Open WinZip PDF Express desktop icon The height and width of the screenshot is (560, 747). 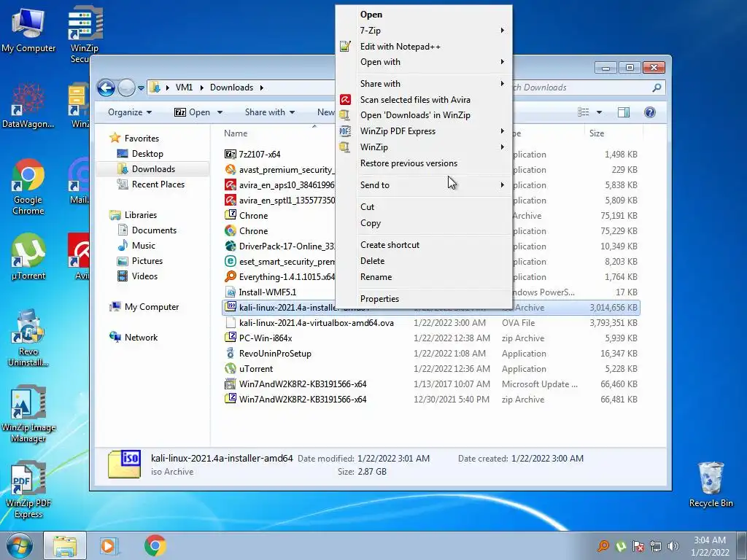[x=28, y=489]
